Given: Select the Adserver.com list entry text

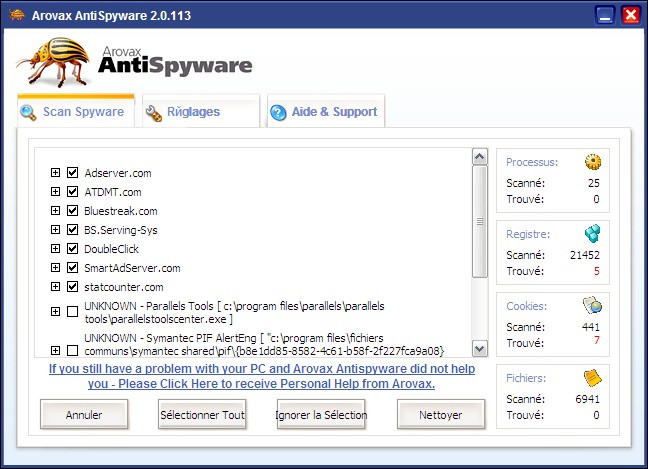Looking at the screenshot, I should 118,173.
